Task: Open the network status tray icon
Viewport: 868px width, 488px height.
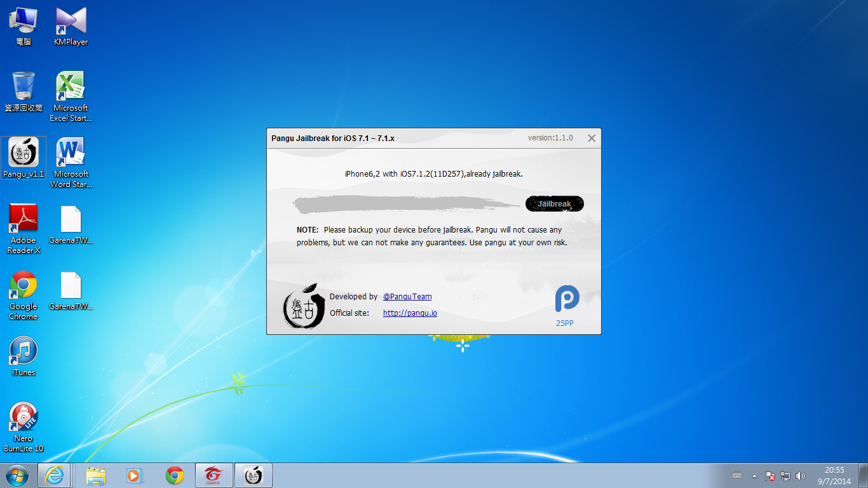Action: pyautogui.click(x=785, y=476)
